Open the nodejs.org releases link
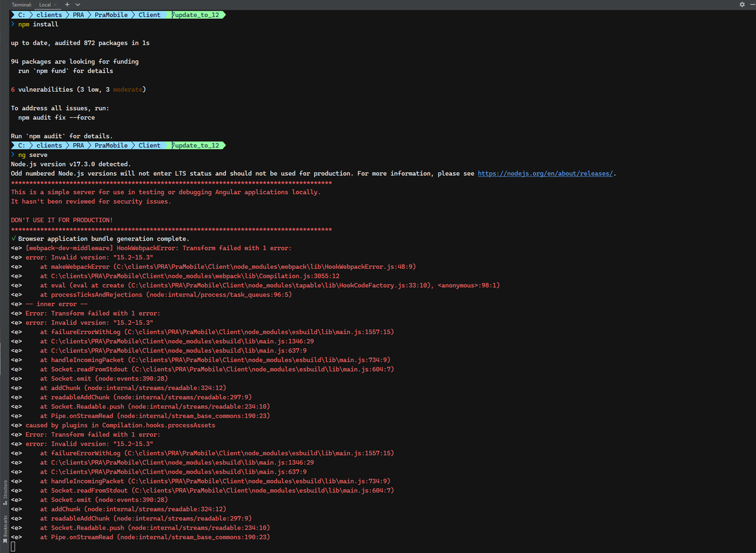Screen dimensions: 756x553 (x=546, y=173)
